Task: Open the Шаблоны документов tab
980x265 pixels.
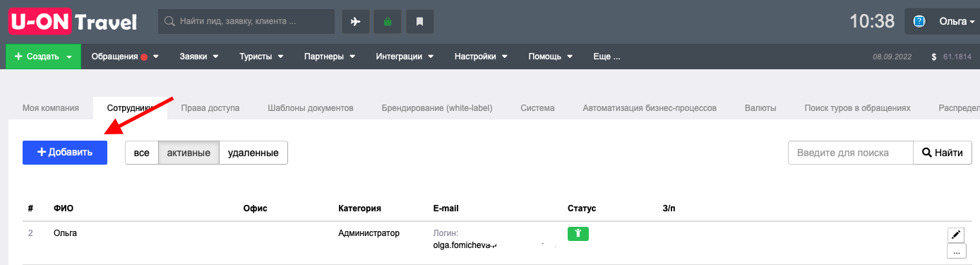Action: tap(311, 108)
